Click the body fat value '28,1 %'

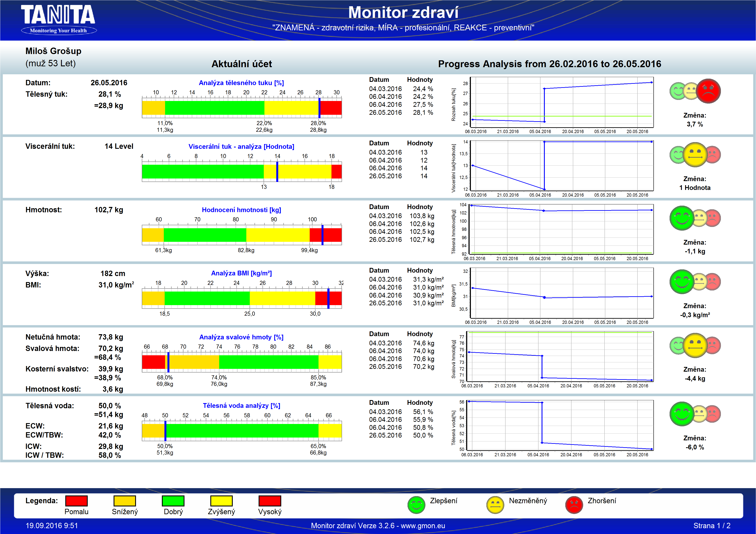(110, 95)
